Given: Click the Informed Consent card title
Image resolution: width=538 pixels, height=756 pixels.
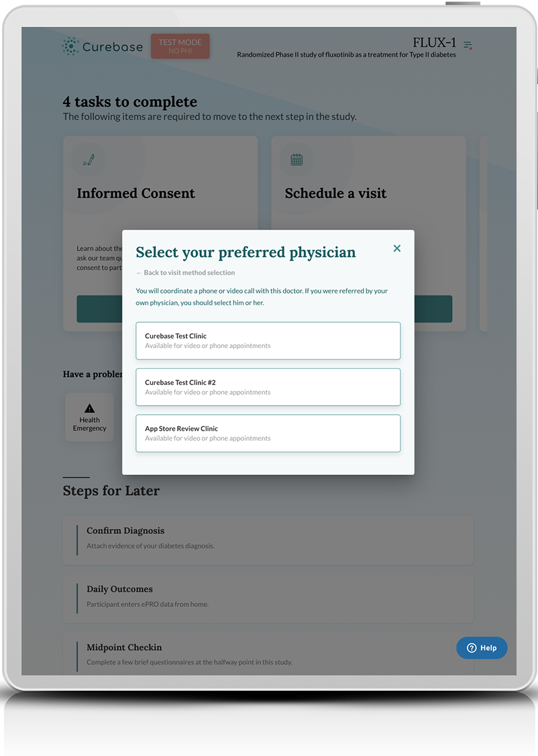Looking at the screenshot, I should 136,194.
